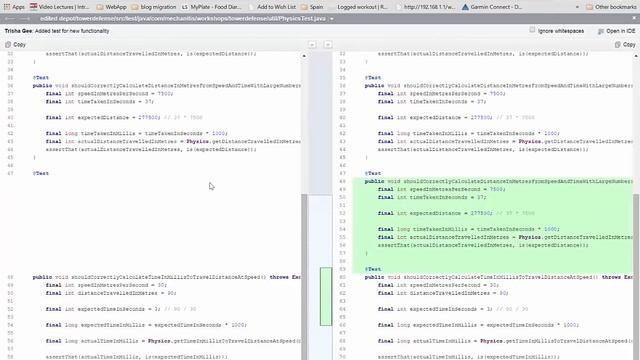The image size is (640, 360).
Task: Click the @Test annotation on right line 59
Action: (373, 269)
